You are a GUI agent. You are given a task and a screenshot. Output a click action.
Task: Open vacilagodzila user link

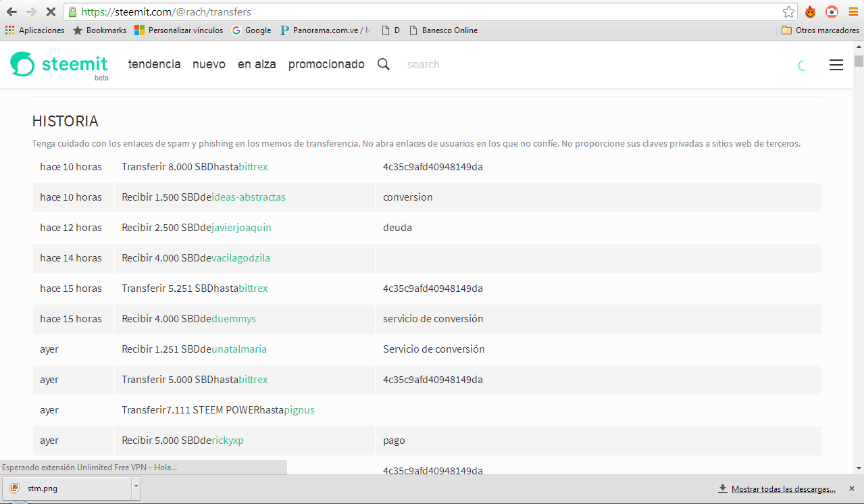pos(240,258)
